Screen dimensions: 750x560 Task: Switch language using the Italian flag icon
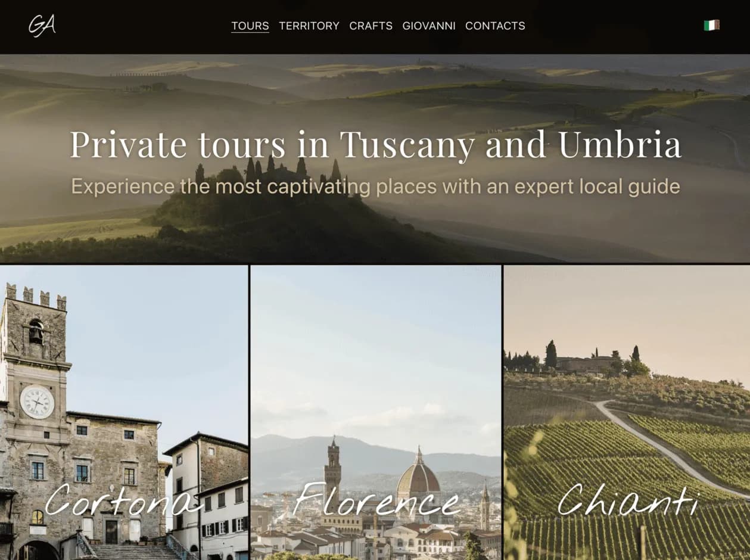coord(711,25)
